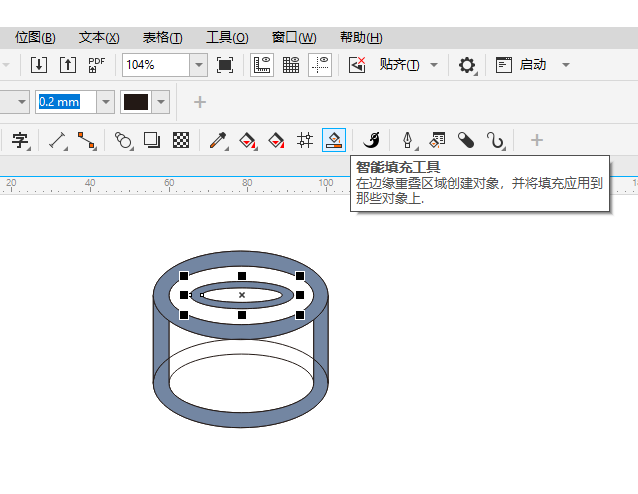Image resolution: width=638 pixels, height=494 pixels.
Task: Open the 帮助 menu
Action: coord(360,37)
